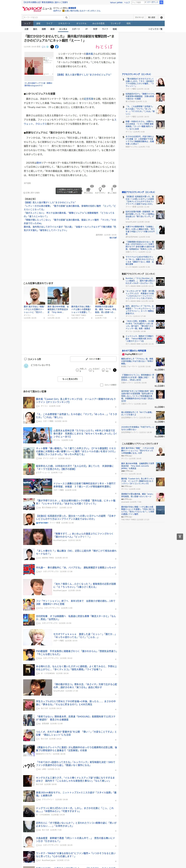
Task: Switch to the ライブ tab in the dark nav bar
Action: [49, 24]
